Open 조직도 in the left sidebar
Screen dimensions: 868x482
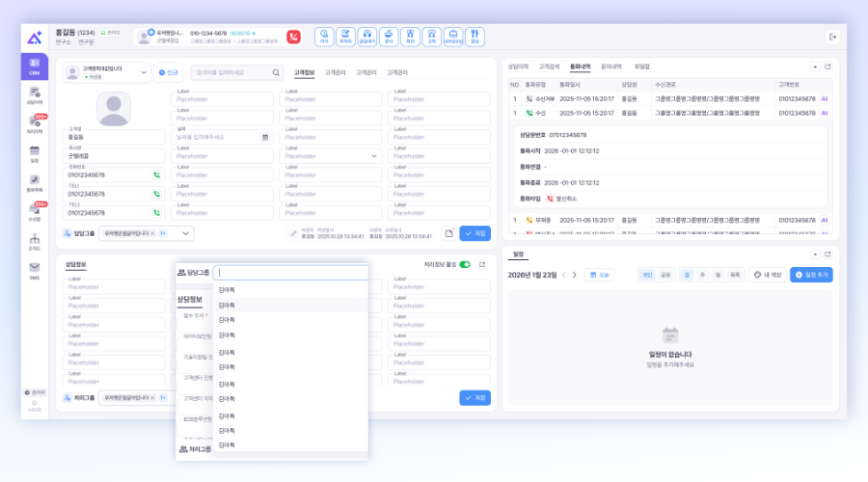coord(34,240)
